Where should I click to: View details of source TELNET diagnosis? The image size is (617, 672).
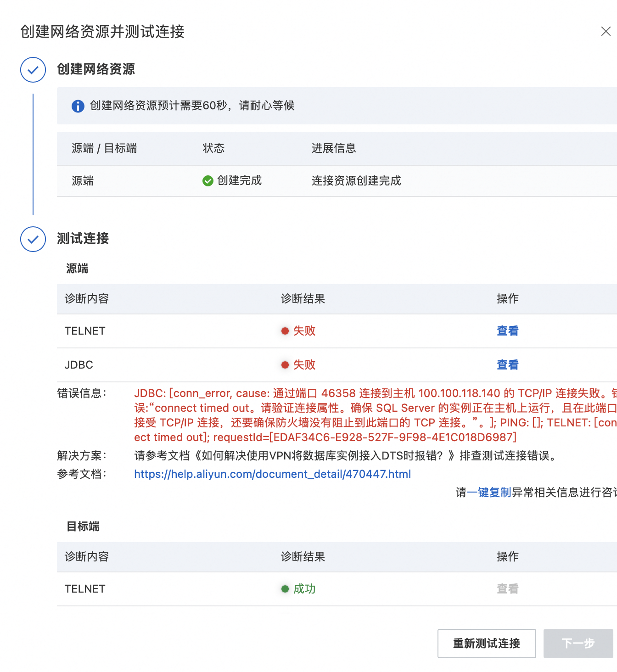click(x=508, y=331)
